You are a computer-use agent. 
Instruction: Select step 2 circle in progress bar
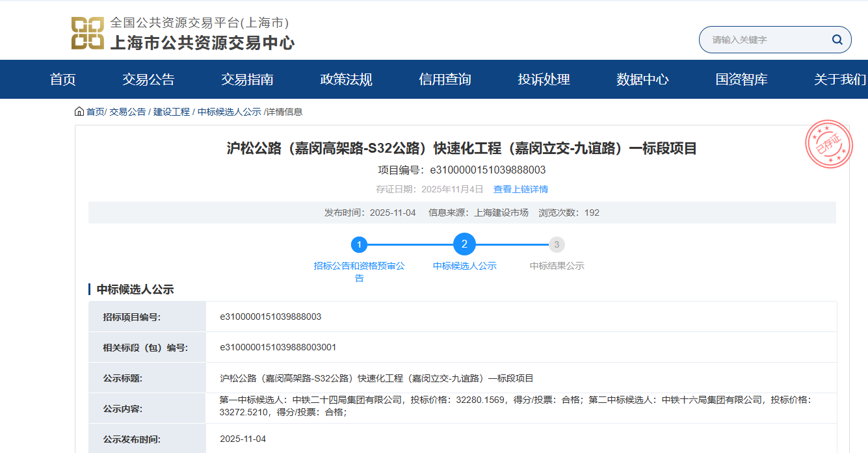tap(464, 244)
